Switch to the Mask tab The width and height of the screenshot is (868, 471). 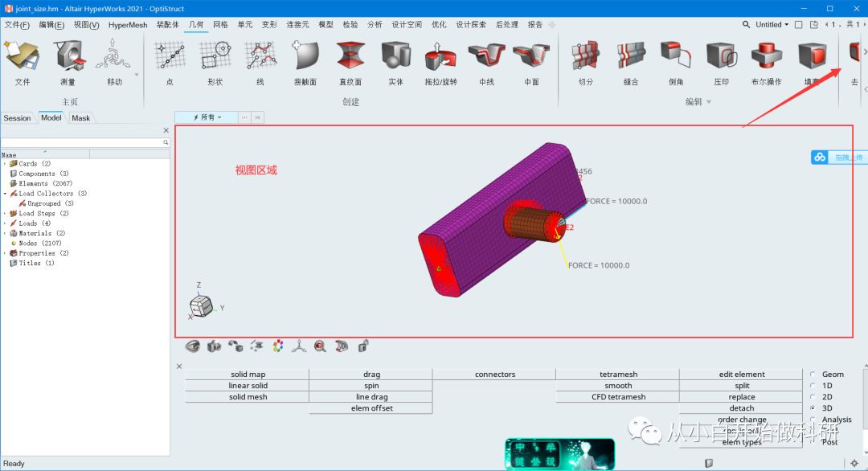(x=80, y=117)
